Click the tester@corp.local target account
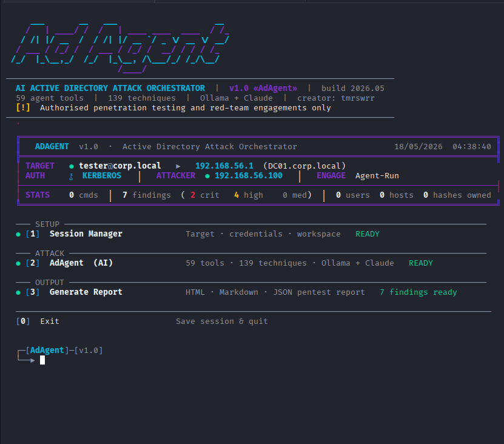Image resolution: width=504 pixels, height=444 pixels. [120, 166]
